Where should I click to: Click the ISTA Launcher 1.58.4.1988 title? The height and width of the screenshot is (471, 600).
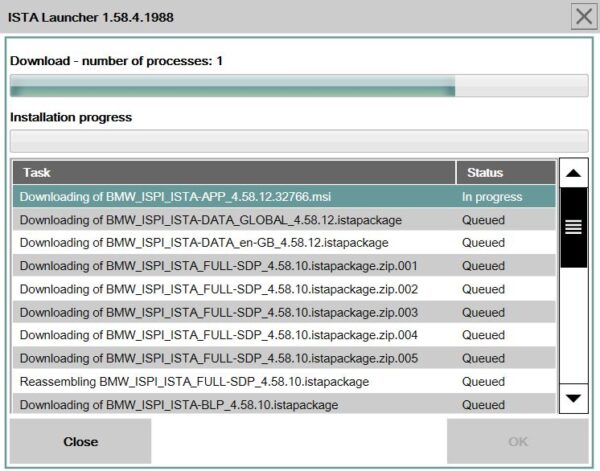(x=91, y=17)
